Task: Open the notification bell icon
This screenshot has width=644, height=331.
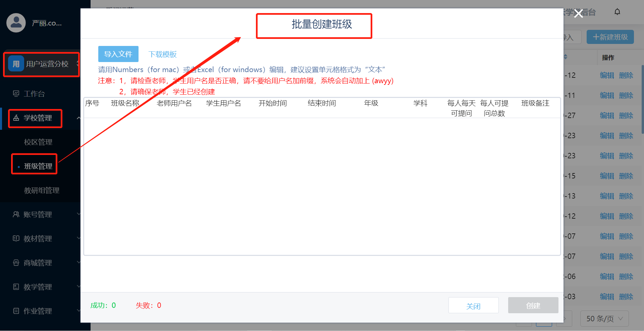Action: click(617, 12)
